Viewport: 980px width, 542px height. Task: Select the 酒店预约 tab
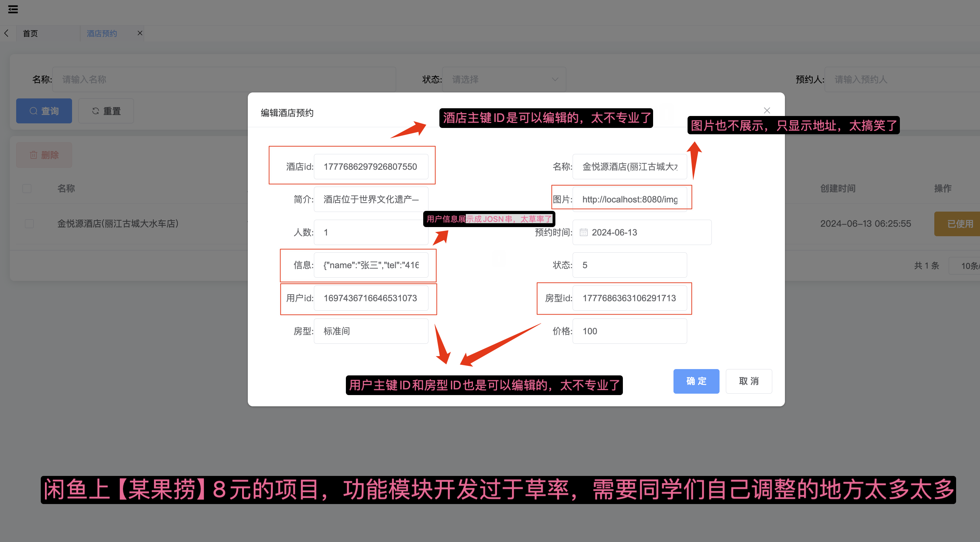(102, 33)
